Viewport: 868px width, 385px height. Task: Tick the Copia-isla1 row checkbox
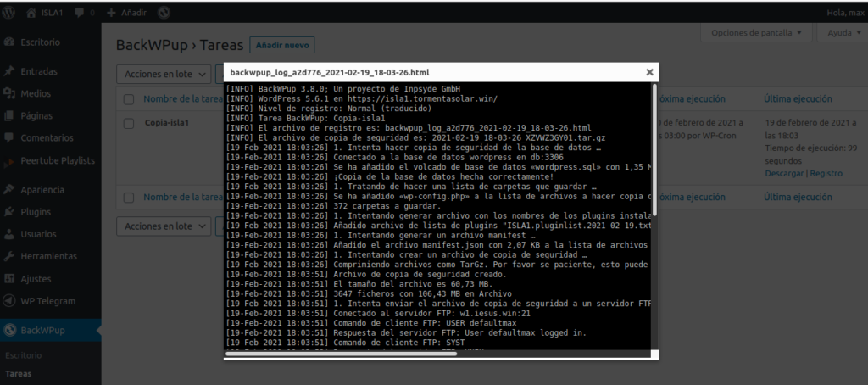tap(129, 124)
